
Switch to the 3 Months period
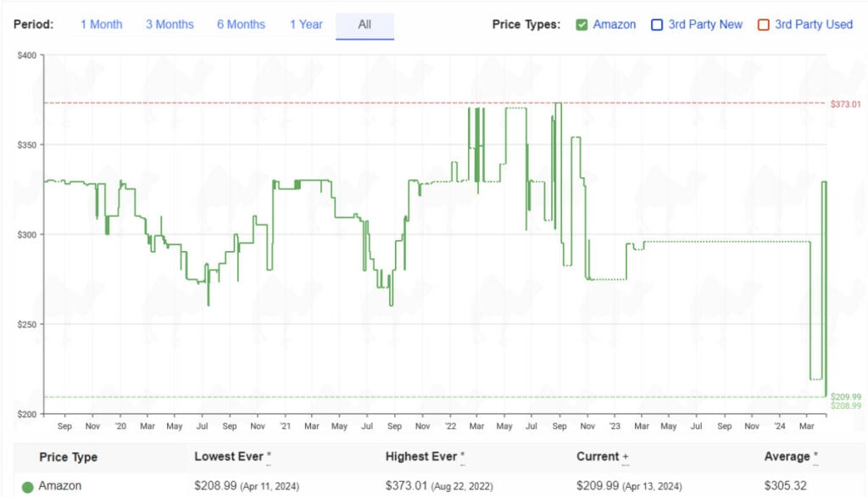[x=170, y=25]
